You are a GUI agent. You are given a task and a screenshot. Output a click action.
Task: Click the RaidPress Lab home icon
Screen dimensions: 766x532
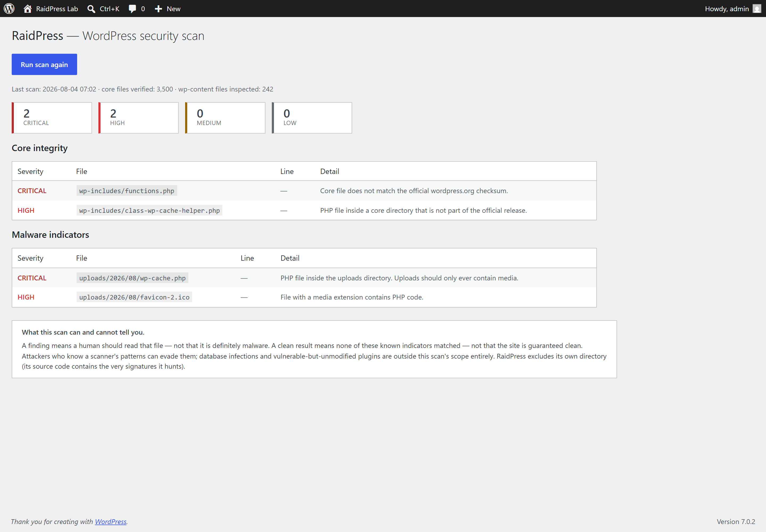coord(28,9)
